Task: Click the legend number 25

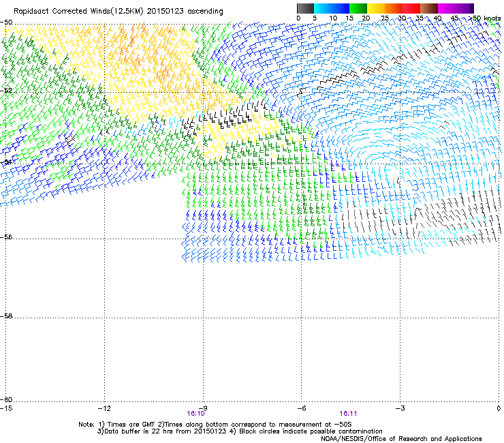Action: click(x=385, y=18)
